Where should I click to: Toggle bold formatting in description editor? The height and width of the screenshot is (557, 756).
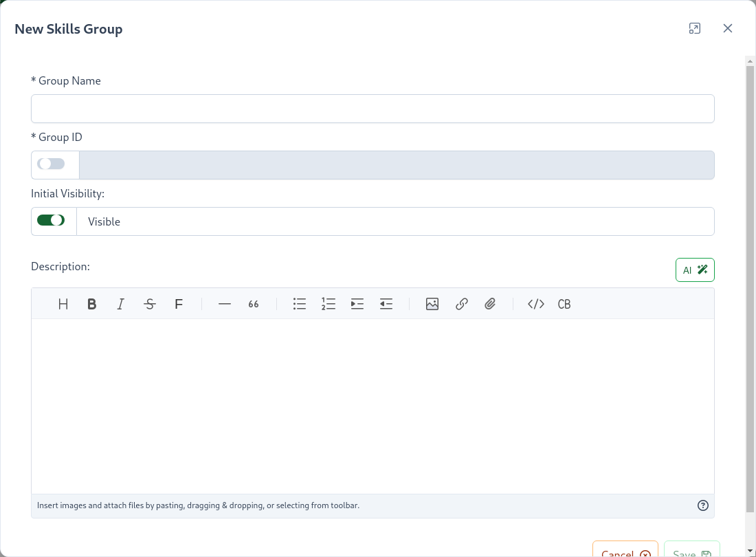tap(91, 304)
